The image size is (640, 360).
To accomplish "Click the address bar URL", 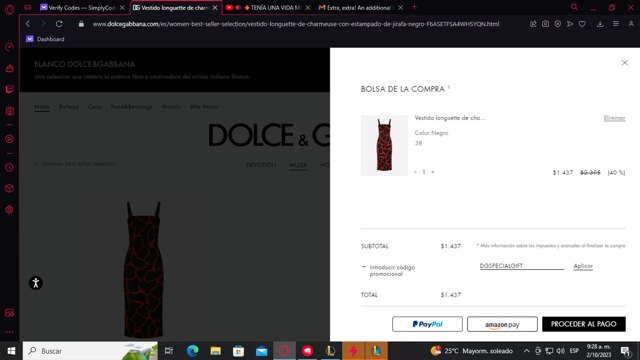I will click(296, 24).
